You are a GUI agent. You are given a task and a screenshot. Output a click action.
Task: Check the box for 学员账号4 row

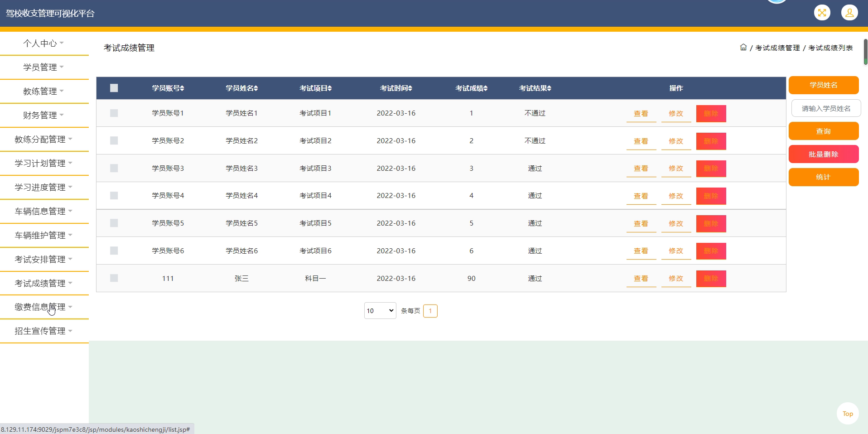[x=114, y=195]
